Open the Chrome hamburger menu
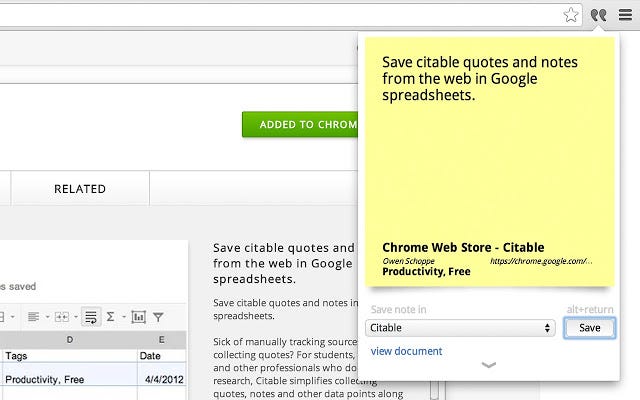Screen dimensions: 640x400 (x=625, y=15)
